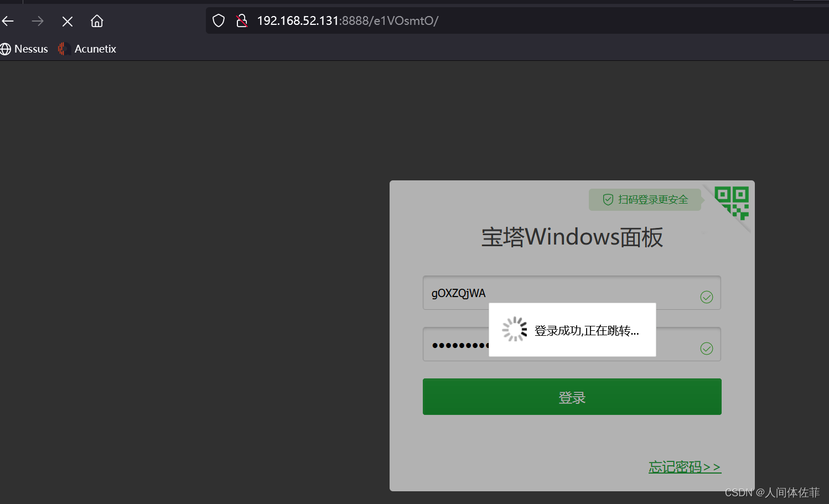Open the 忘记密码>> link

tap(685, 467)
